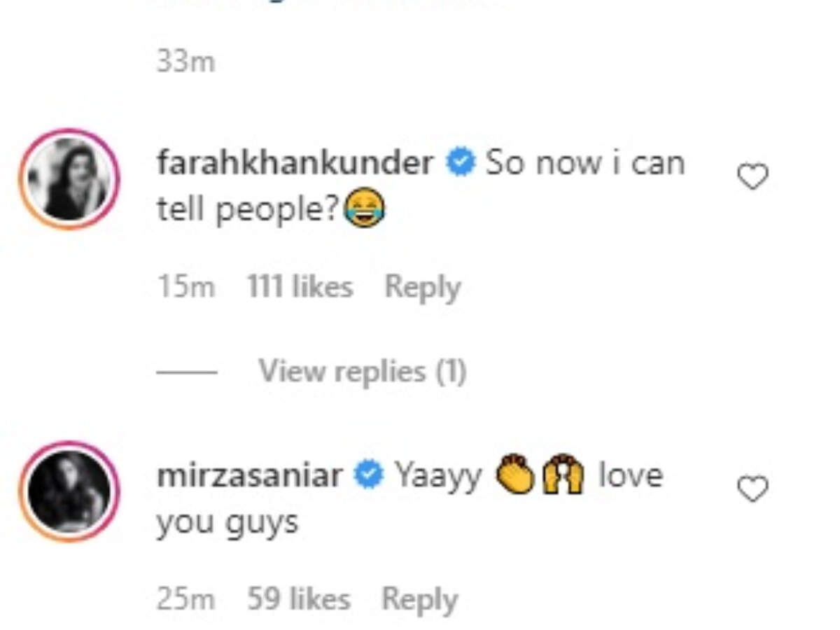Click verified badge next to farahkhankunder
The height and width of the screenshot is (630, 840).
tap(461, 164)
